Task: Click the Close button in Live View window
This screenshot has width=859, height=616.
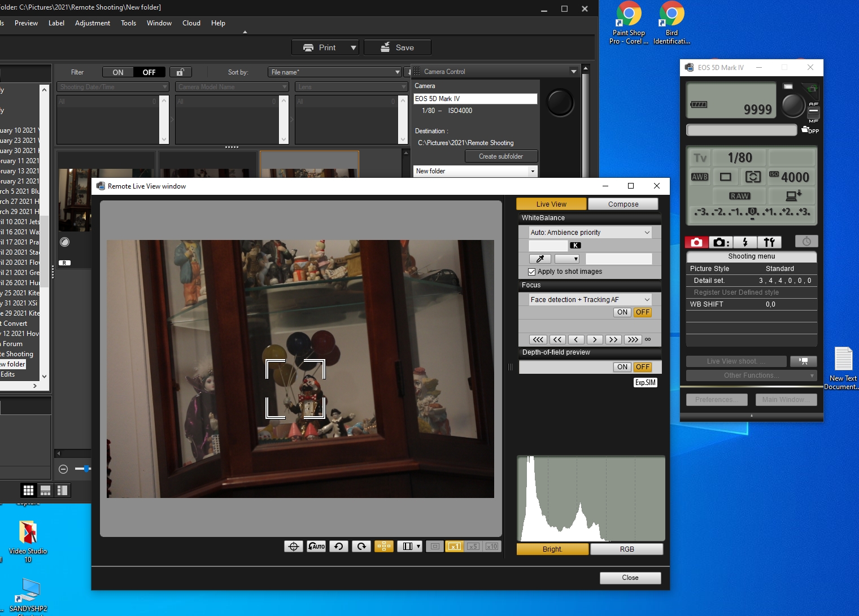Action: coord(630,578)
